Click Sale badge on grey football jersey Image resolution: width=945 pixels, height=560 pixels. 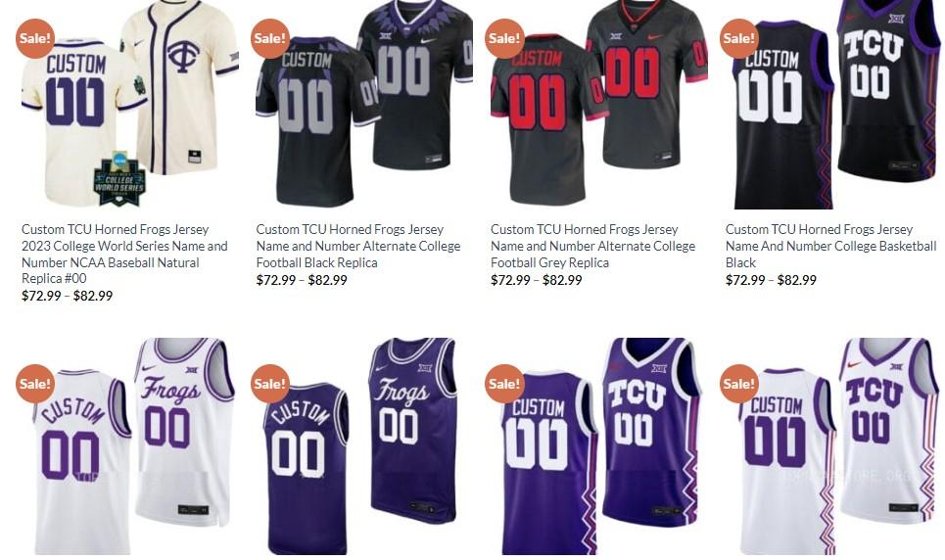(504, 38)
